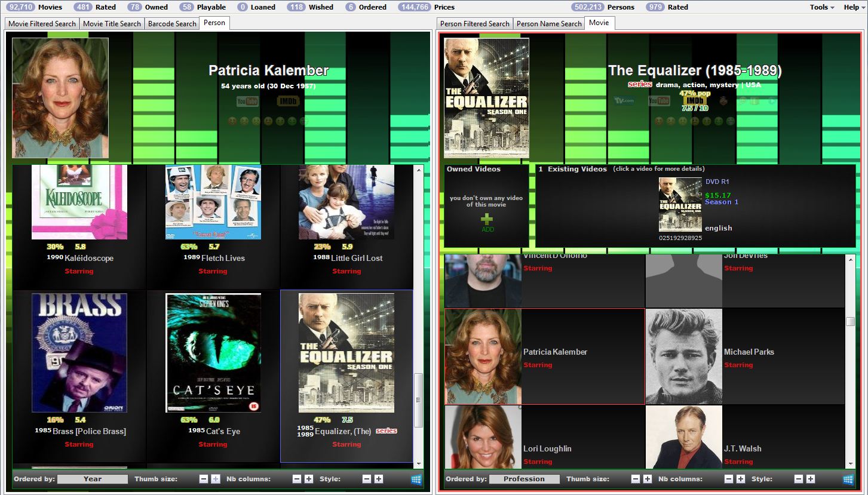Click the Windows view icon in right panel
Viewport: 868px width, 495px height.
click(848, 479)
